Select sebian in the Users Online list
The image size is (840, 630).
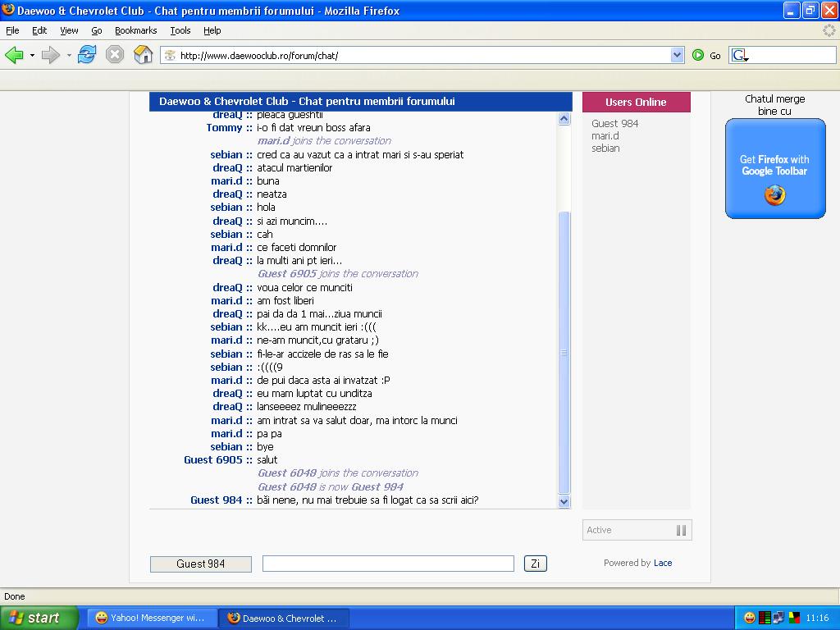605,148
